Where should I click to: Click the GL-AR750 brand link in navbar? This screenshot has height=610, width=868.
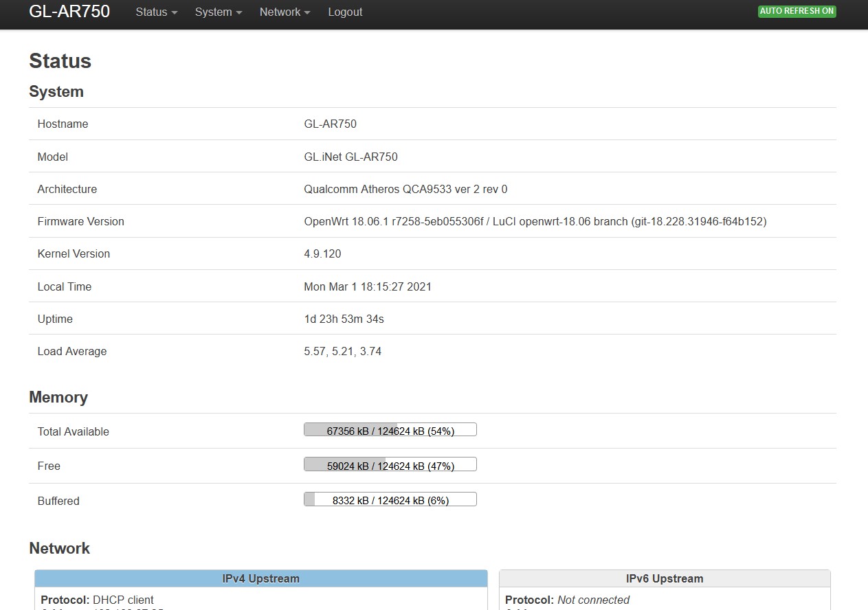tap(69, 12)
